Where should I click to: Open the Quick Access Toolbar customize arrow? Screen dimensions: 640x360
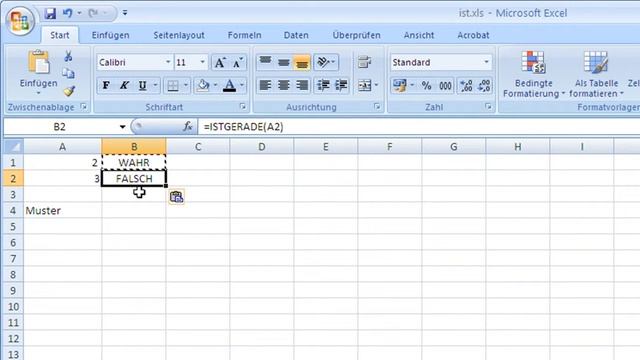click(x=125, y=13)
